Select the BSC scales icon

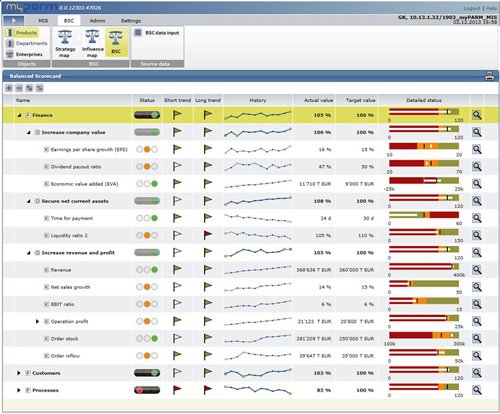[116, 43]
